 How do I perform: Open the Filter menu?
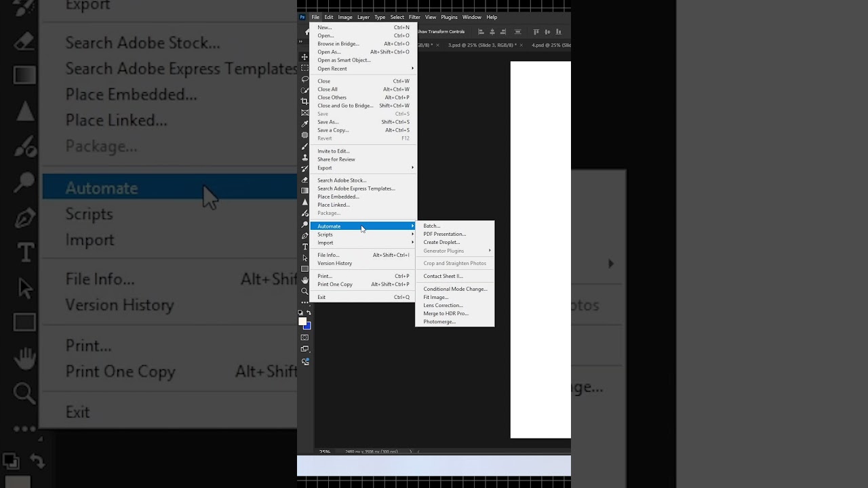coord(414,17)
